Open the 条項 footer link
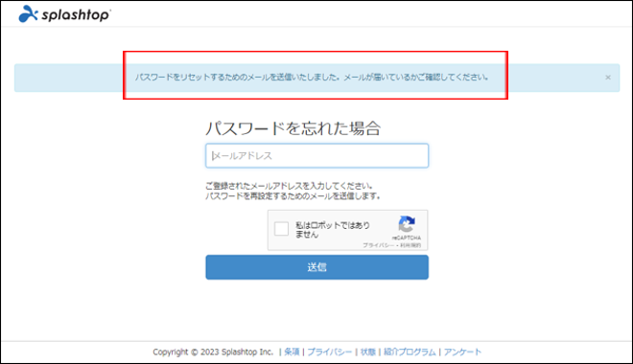The width and height of the screenshot is (633, 364). click(x=292, y=352)
